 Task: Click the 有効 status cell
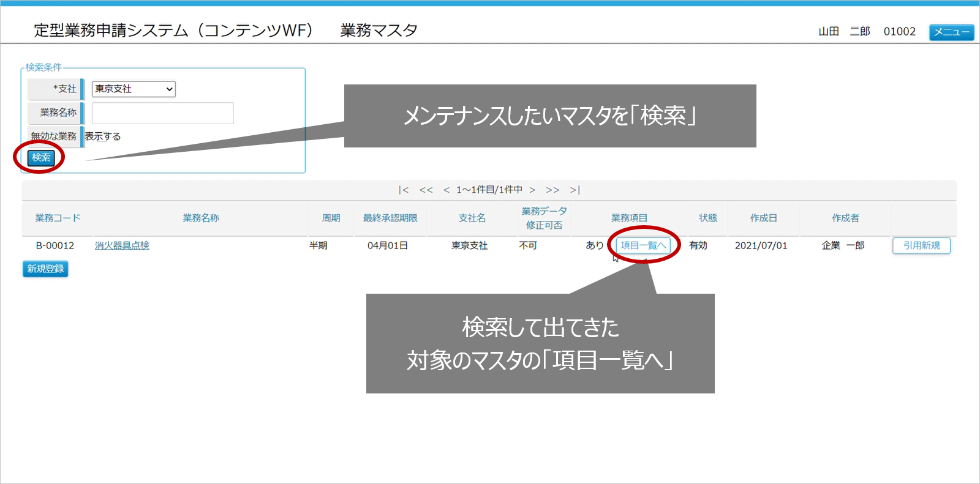click(x=698, y=245)
